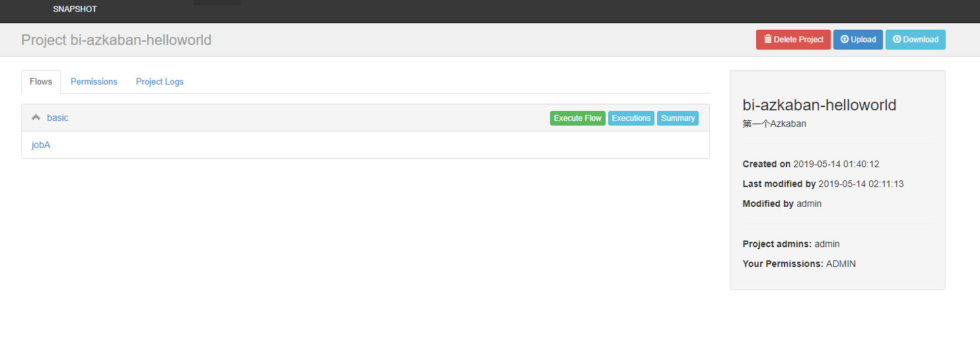Click the Upload button

[x=858, y=40]
